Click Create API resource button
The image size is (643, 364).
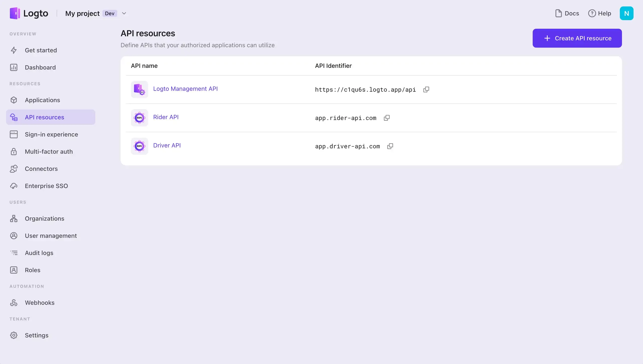(x=577, y=38)
